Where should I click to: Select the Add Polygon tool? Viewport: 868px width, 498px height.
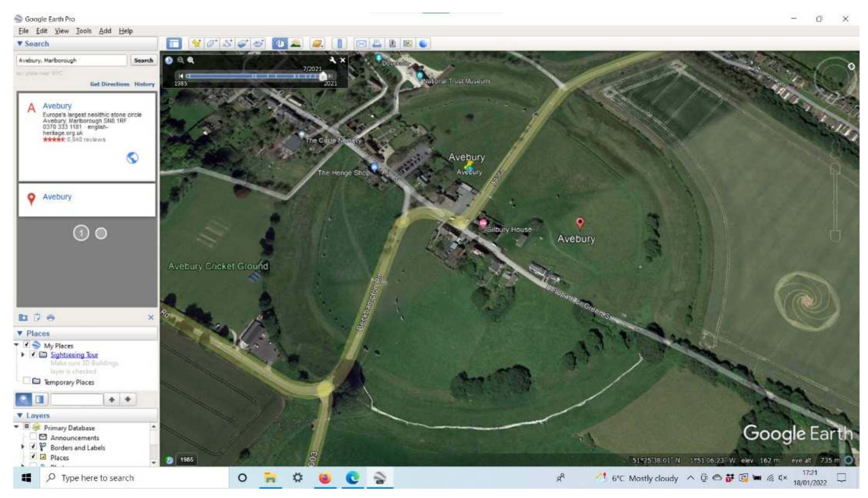(x=212, y=44)
